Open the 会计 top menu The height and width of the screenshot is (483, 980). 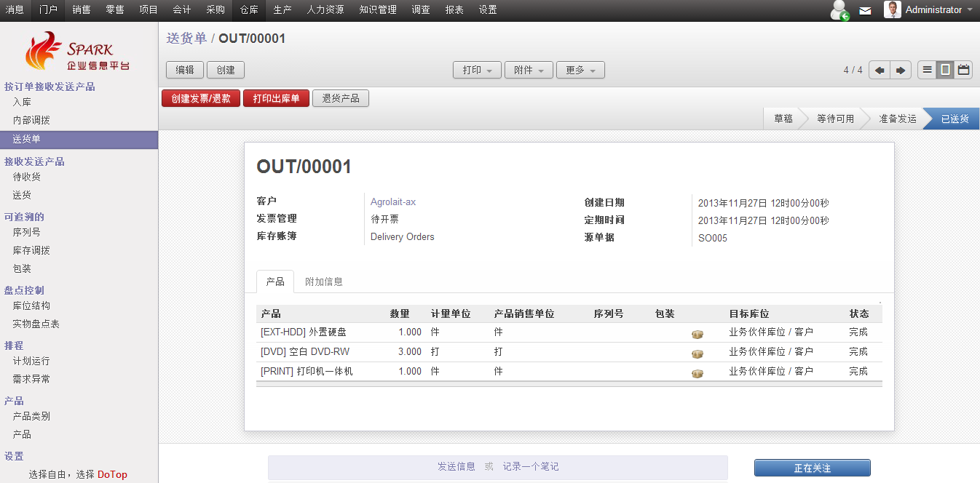182,10
